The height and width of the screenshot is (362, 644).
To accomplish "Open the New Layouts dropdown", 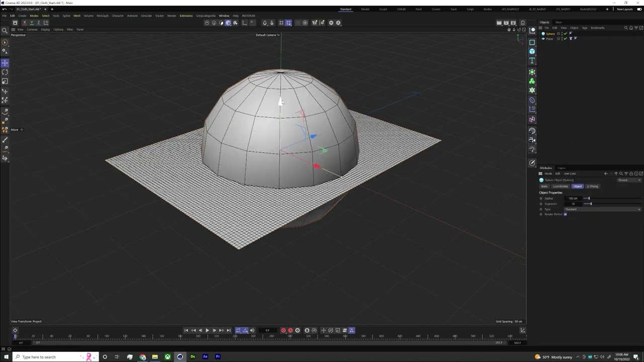I will tap(624, 9).
